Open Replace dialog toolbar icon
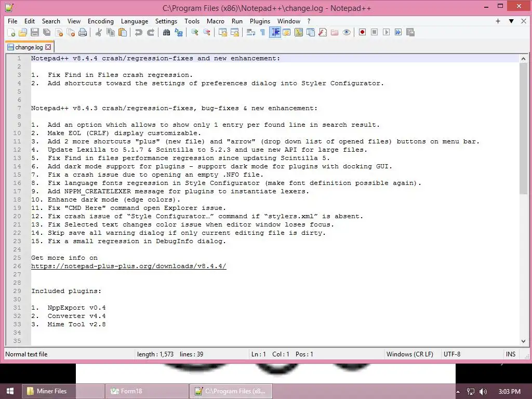 (x=179, y=32)
